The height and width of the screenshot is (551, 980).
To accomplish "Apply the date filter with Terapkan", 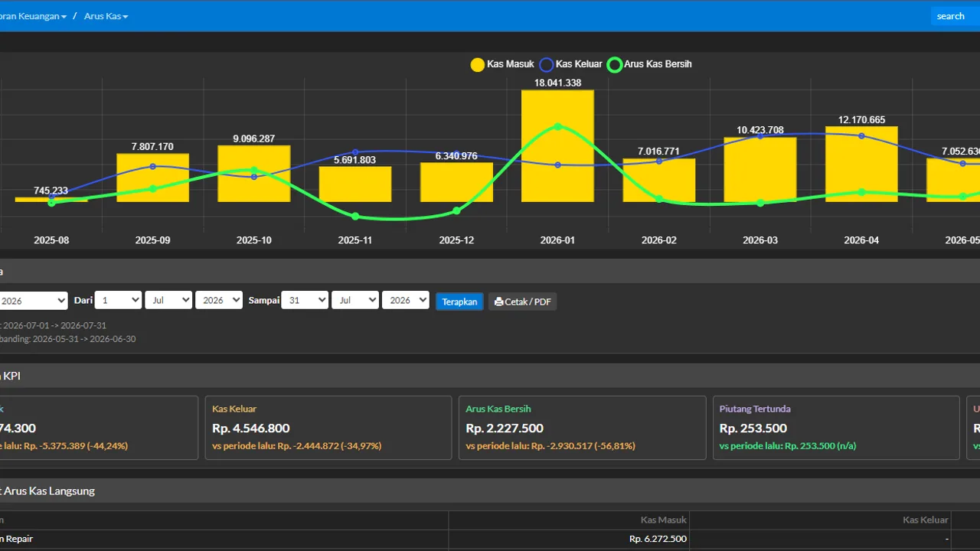I will pos(459,302).
